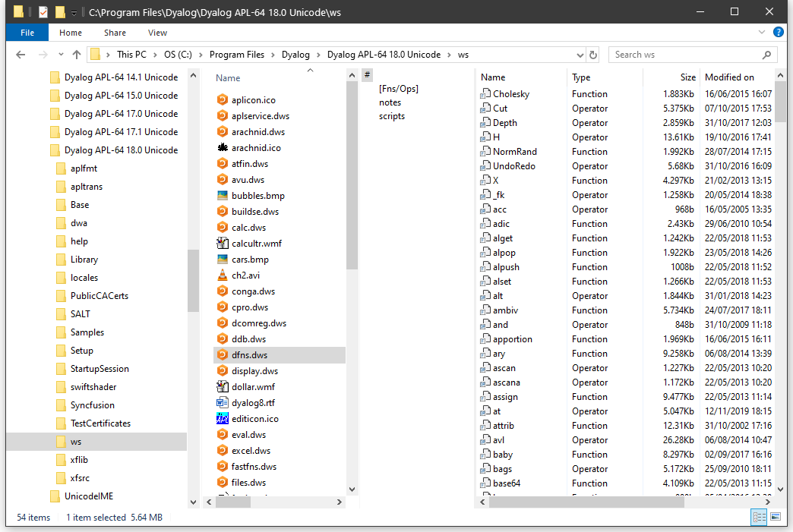Screen dimensions: 793x532
Task: Switch to the View ribbon tab
Action: (158, 33)
